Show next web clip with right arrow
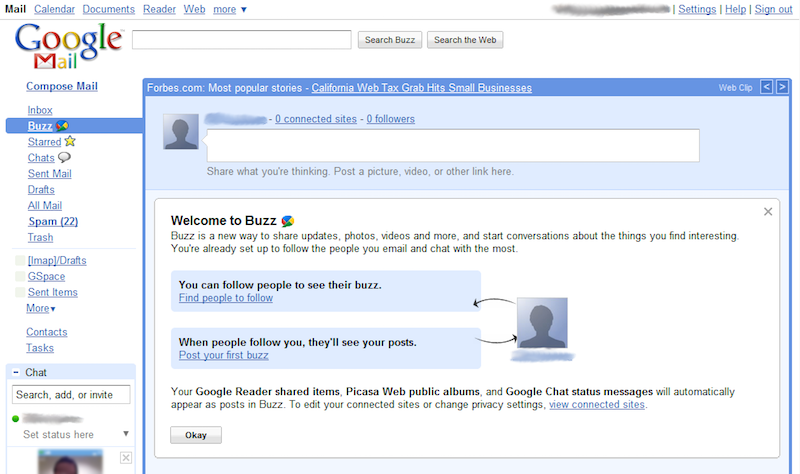The image size is (800, 474). tap(782, 87)
